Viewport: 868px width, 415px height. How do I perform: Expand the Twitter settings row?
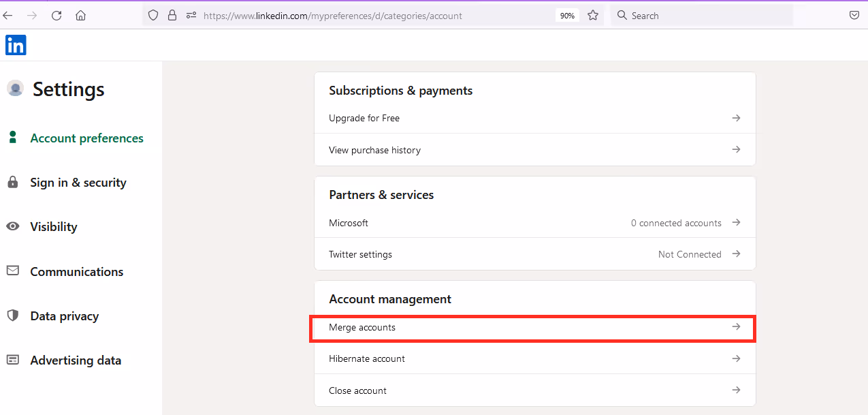pos(533,253)
